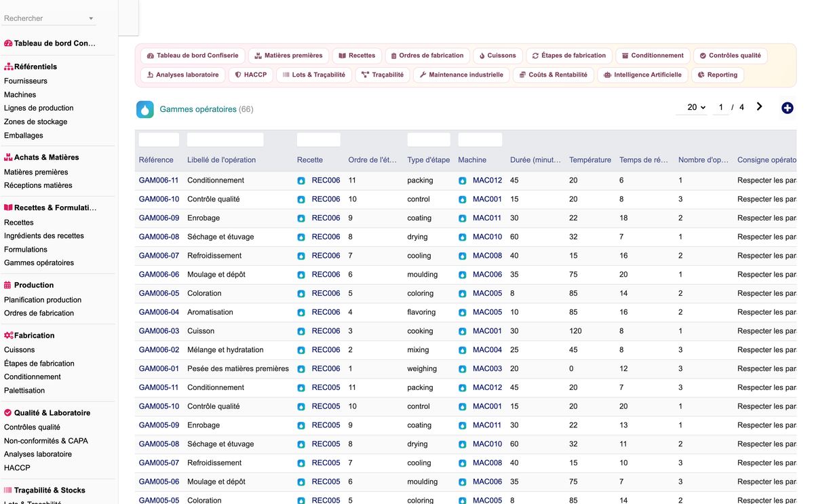
Task: Click Libellé de l'opération filter field
Action: [x=225, y=140]
